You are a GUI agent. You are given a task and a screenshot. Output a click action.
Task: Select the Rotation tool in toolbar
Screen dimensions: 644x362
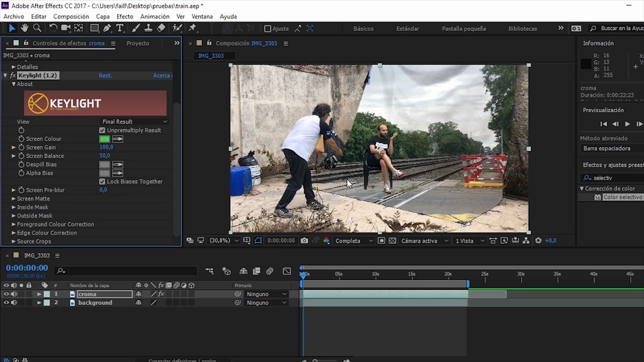click(53, 28)
